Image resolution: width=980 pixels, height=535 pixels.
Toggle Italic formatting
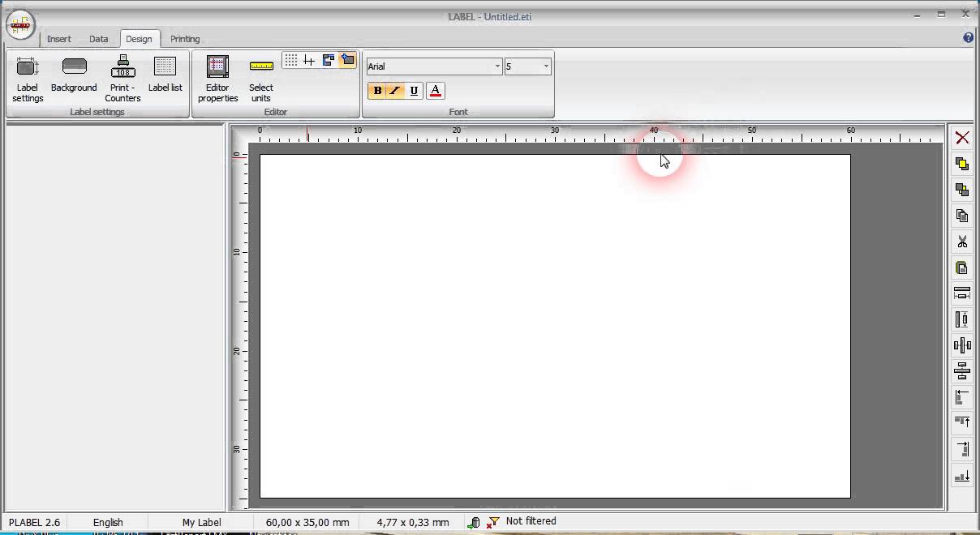point(395,91)
